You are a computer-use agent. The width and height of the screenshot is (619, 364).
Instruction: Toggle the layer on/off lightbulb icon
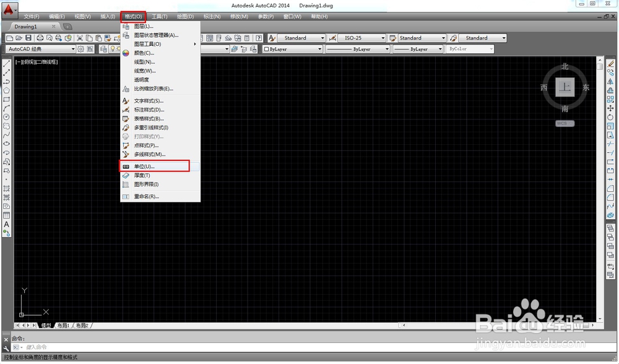tap(113, 49)
